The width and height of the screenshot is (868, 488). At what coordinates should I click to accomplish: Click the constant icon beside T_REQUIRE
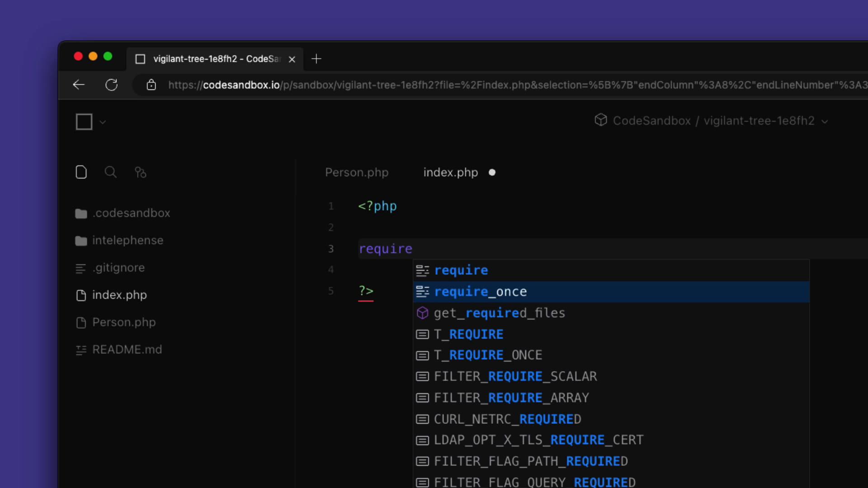point(422,334)
